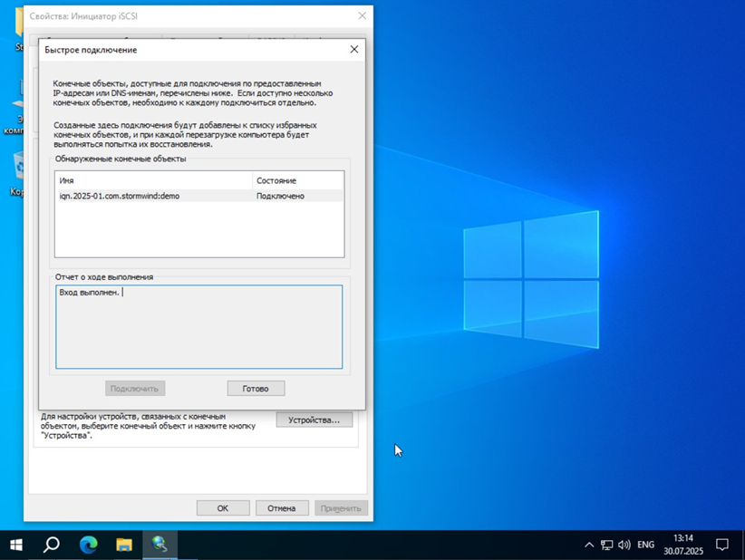Click the disabled Подключить button

pos(135,389)
